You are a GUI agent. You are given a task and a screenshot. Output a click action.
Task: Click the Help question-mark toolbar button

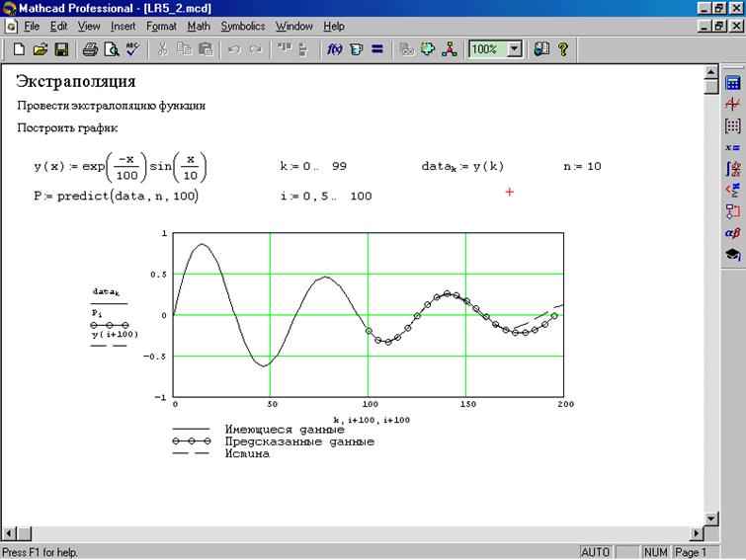point(563,48)
